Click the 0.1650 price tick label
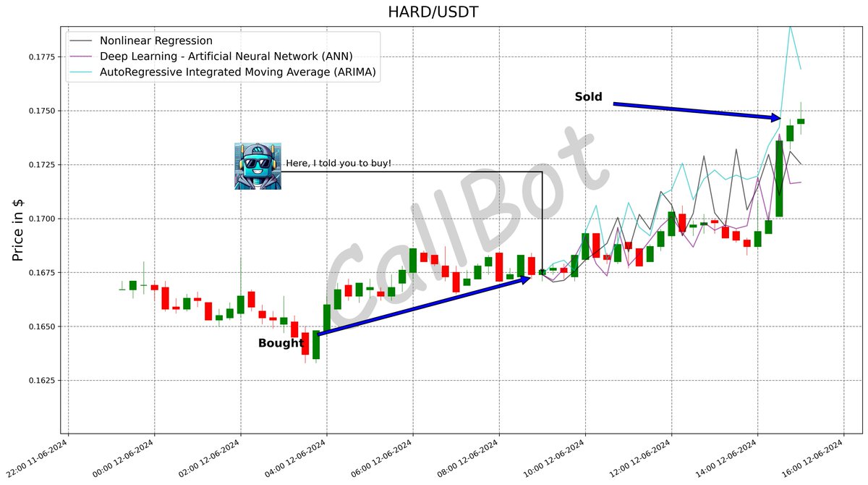868x485 pixels. [41, 326]
